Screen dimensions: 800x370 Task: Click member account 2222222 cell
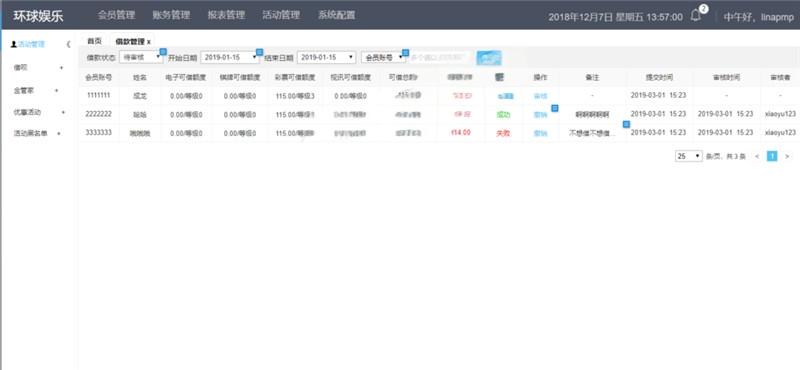point(98,114)
